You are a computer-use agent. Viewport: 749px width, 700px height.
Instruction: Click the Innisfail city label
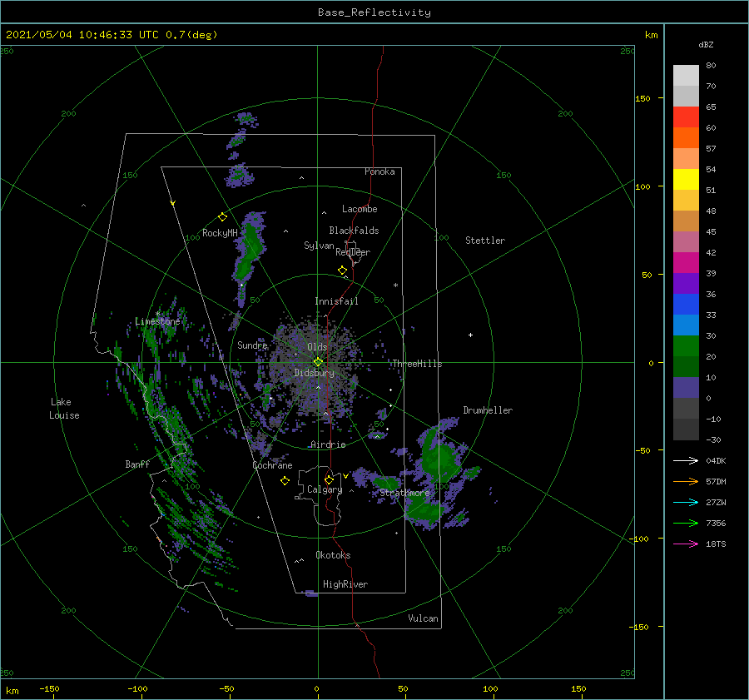336,301
